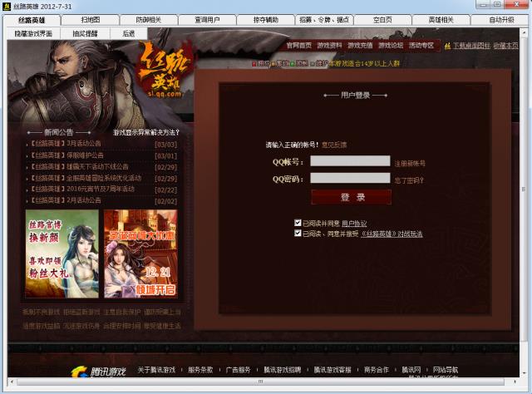The height and width of the screenshot is (394, 532).
Task: Click the horizontal scrollbar left arrow
Action: point(12,382)
